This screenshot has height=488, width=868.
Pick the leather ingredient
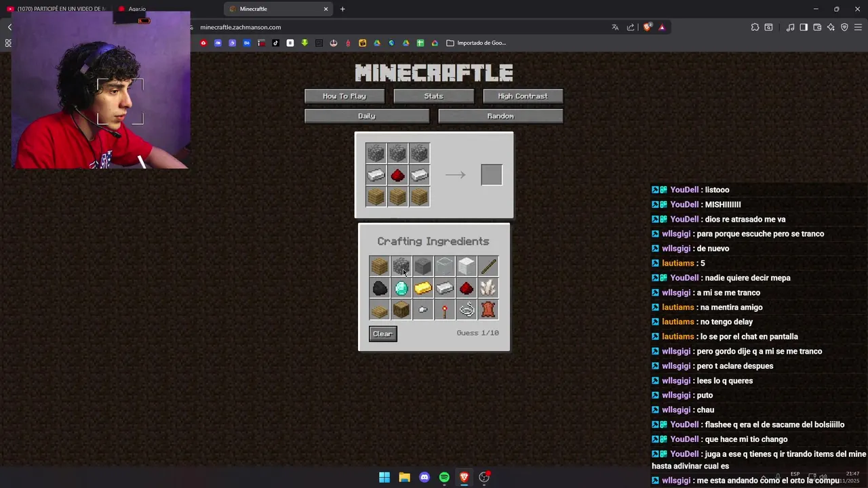coord(488,310)
